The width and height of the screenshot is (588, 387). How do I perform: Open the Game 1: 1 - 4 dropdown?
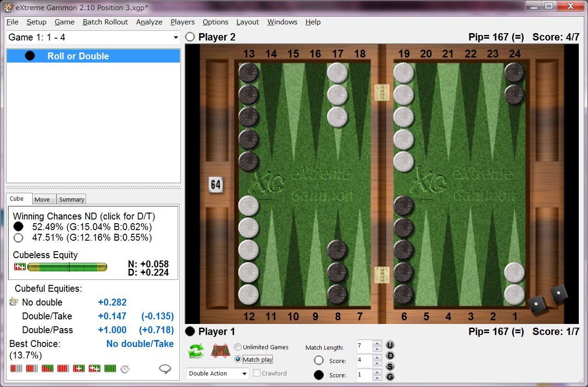(x=93, y=37)
